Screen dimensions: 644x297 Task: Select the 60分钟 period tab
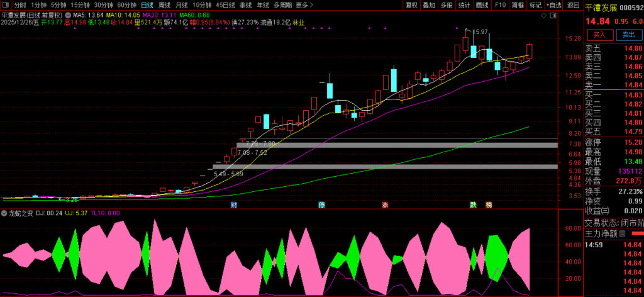point(126,5)
